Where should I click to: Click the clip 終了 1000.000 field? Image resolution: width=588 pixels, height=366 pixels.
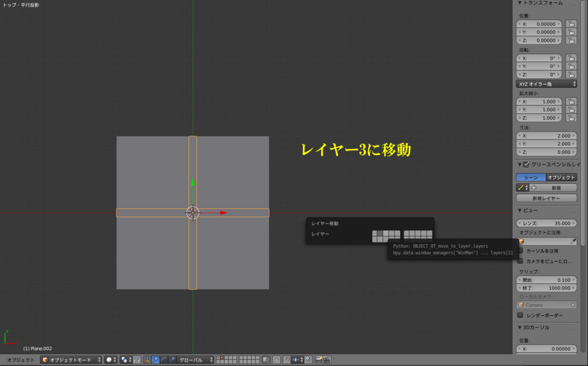[x=547, y=288]
